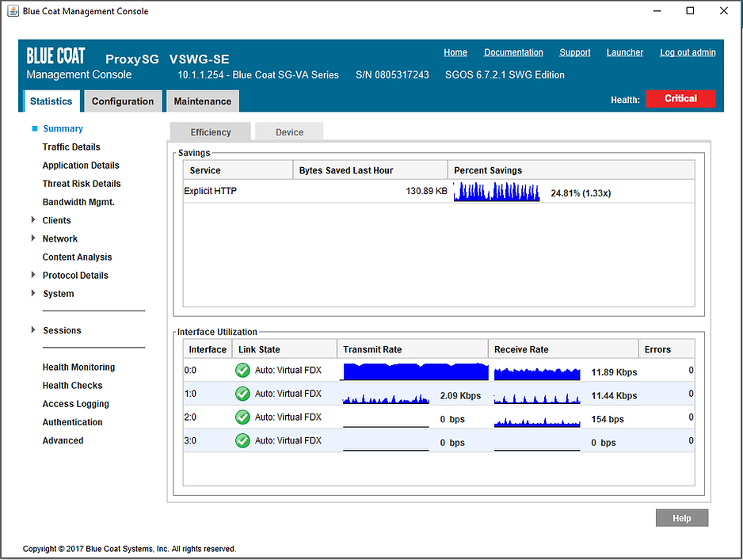
Task: Click the Java icon in the title bar
Action: coord(13,11)
